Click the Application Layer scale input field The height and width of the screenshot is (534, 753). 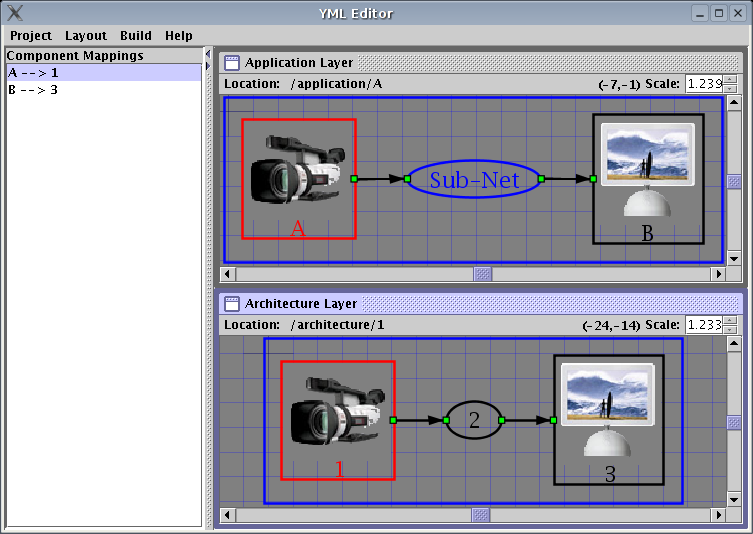coord(704,84)
